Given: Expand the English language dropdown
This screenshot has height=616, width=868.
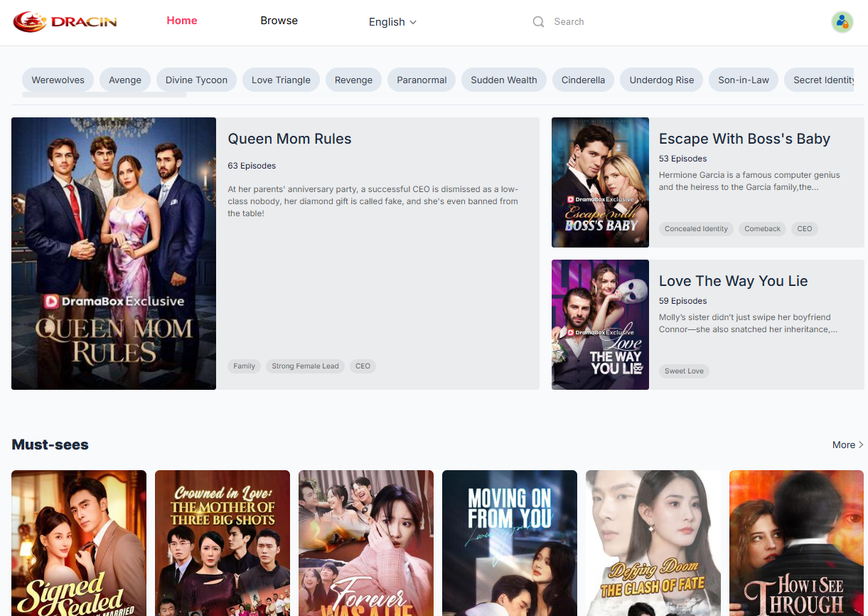Looking at the screenshot, I should pos(392,22).
